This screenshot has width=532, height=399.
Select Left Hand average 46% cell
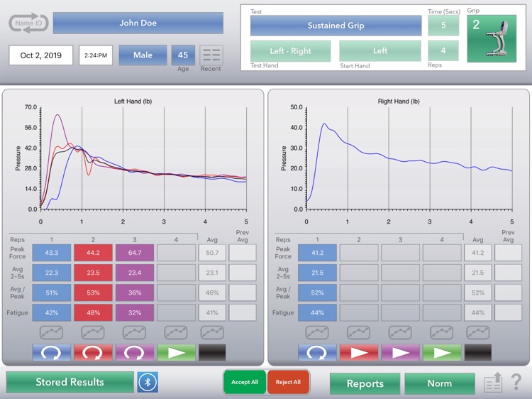tap(212, 293)
